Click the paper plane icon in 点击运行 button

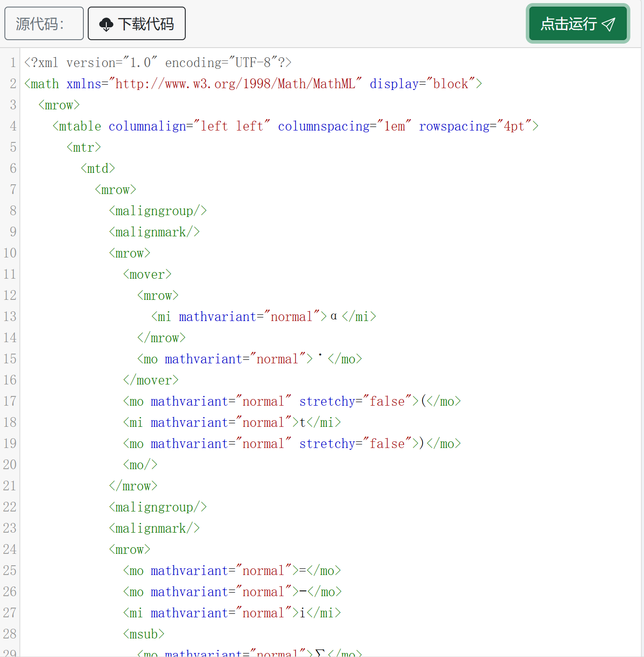609,24
